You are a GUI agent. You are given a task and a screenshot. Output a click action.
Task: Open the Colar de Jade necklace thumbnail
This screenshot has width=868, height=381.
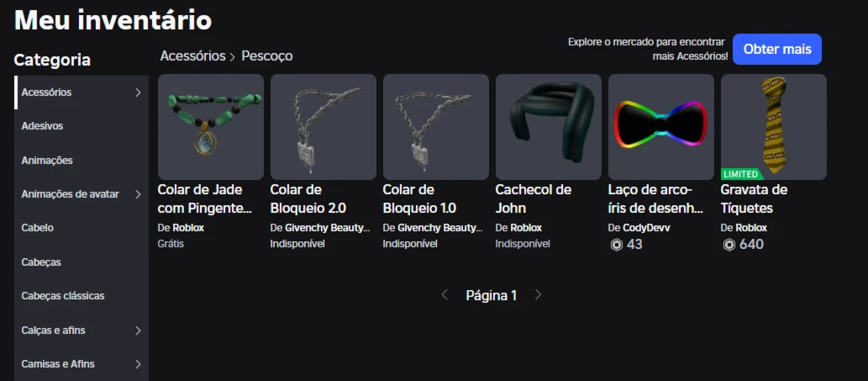click(211, 127)
